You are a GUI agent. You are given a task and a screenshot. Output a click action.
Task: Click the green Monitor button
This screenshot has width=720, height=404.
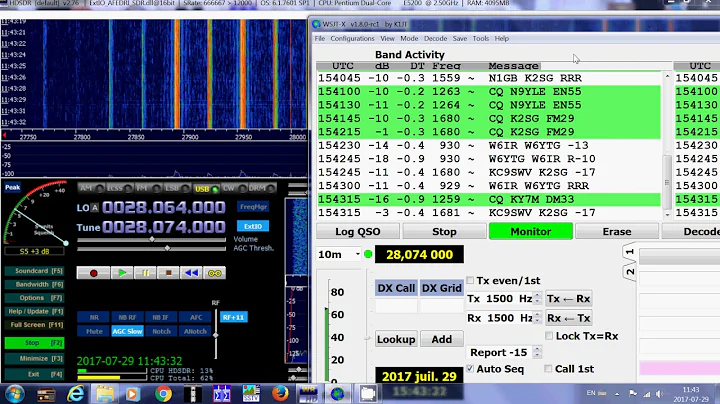(531, 231)
